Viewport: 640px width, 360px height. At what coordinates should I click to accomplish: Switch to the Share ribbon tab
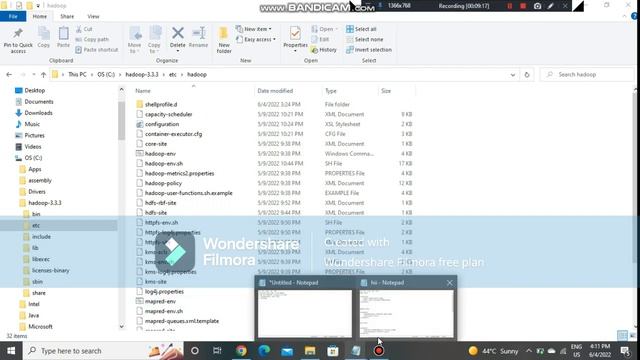[67, 16]
